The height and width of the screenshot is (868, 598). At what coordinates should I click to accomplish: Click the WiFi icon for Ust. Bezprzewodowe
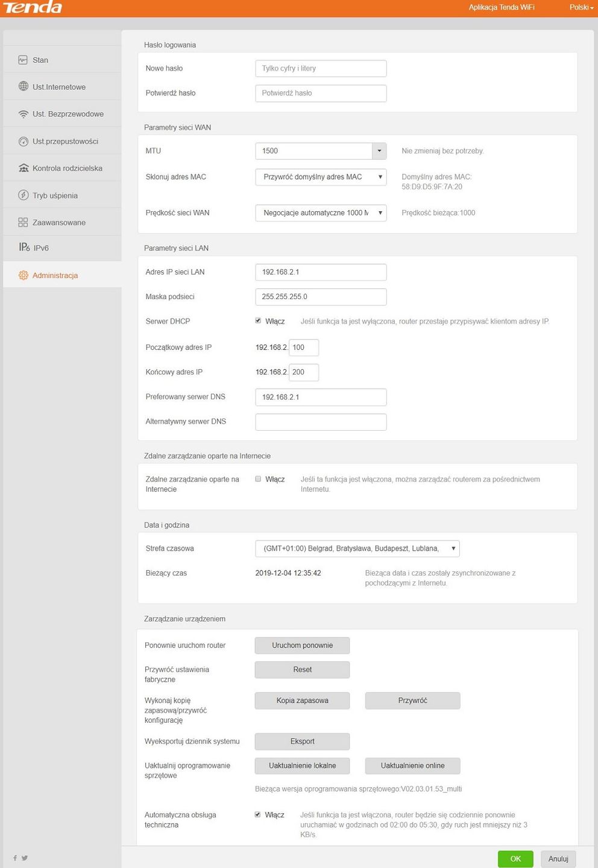coord(24,114)
